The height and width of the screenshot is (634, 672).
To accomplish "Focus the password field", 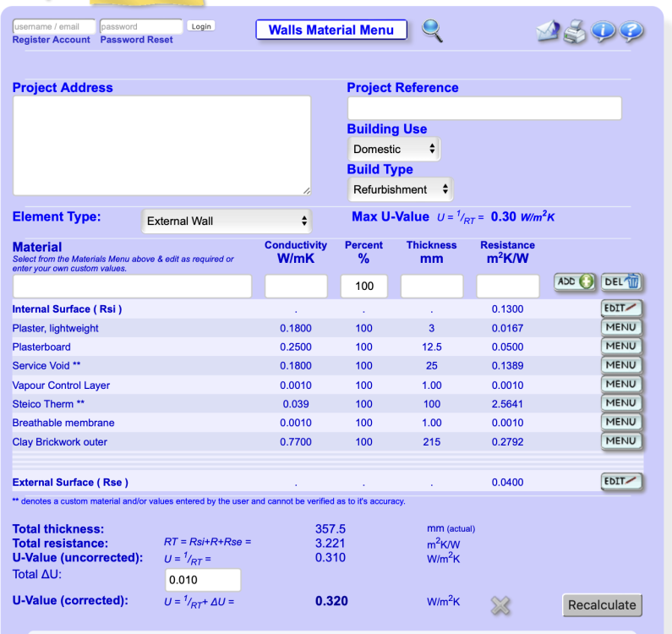I will tap(141, 26).
